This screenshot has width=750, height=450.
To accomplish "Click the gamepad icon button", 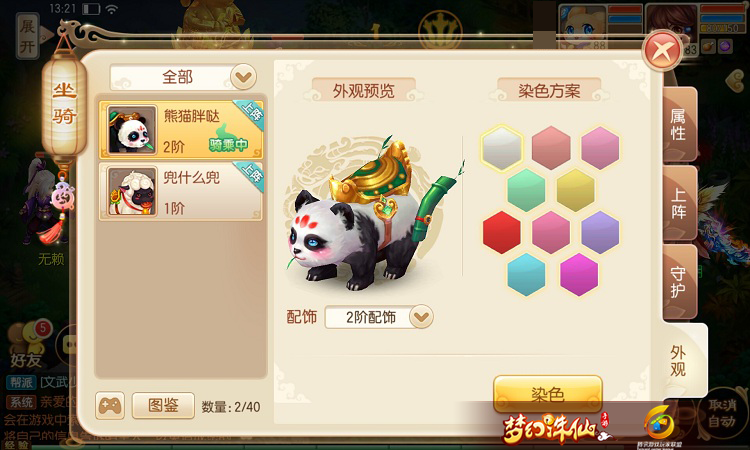I will pos(110,406).
